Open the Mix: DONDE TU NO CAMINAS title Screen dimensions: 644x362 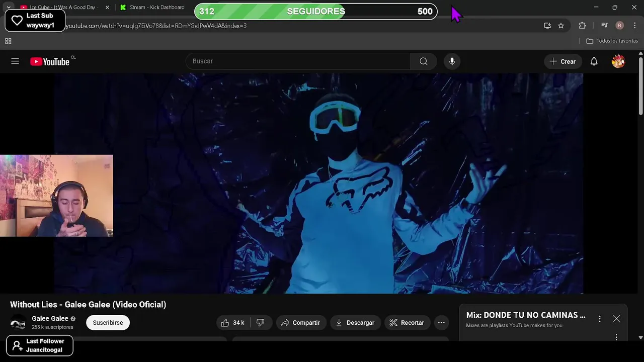click(x=526, y=315)
